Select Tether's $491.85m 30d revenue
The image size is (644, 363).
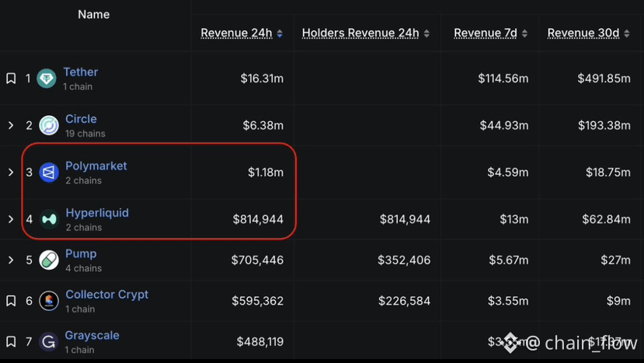[x=604, y=78]
